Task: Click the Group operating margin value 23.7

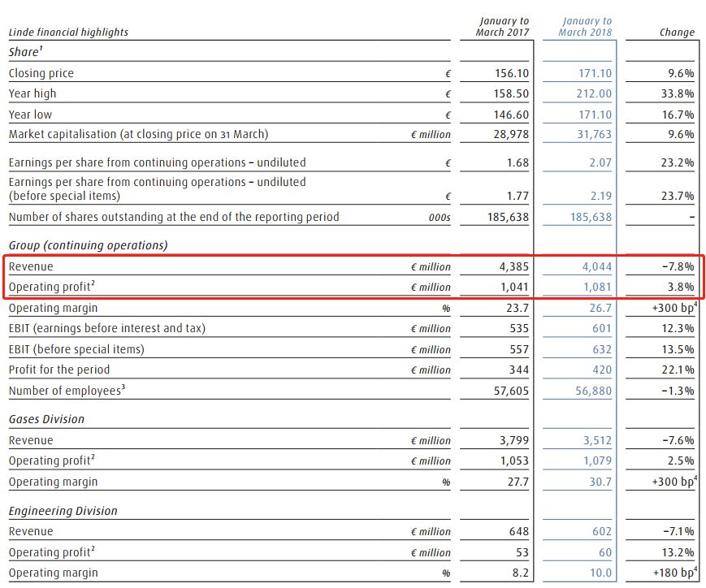Action: point(518,308)
